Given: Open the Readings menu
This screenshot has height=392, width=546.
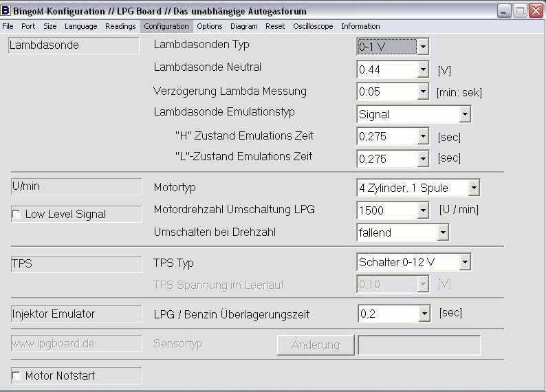Looking at the screenshot, I should pyautogui.click(x=120, y=26).
